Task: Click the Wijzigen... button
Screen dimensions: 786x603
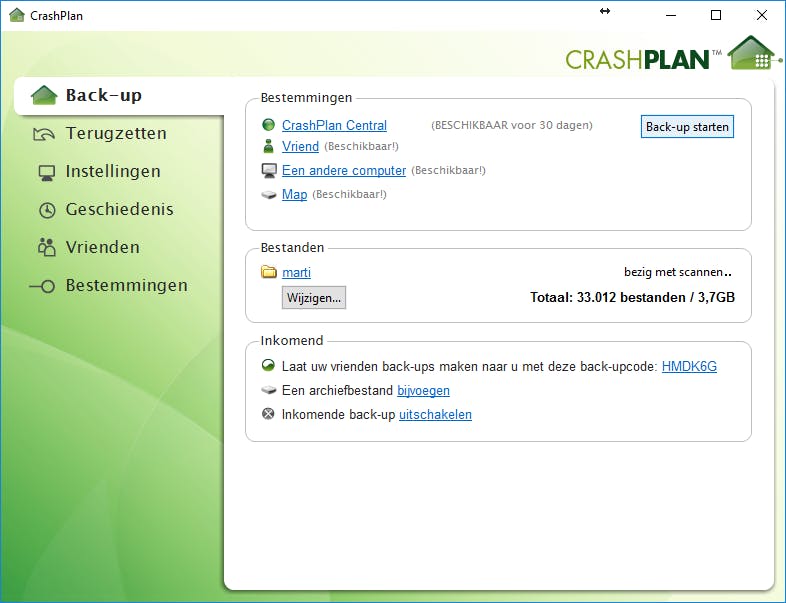Action: [314, 298]
